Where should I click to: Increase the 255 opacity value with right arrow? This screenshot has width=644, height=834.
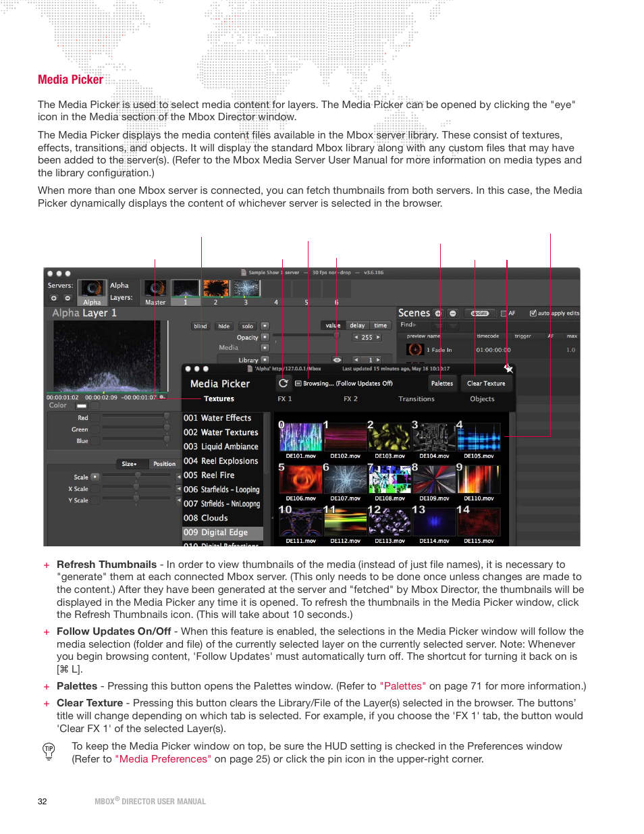(x=378, y=337)
